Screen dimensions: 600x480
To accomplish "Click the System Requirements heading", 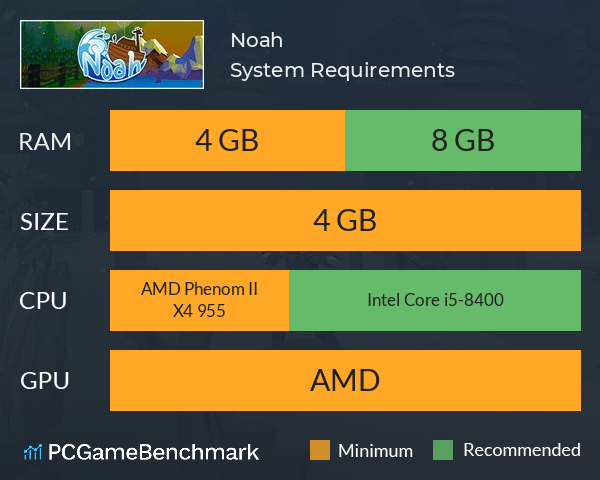I will click(342, 70).
